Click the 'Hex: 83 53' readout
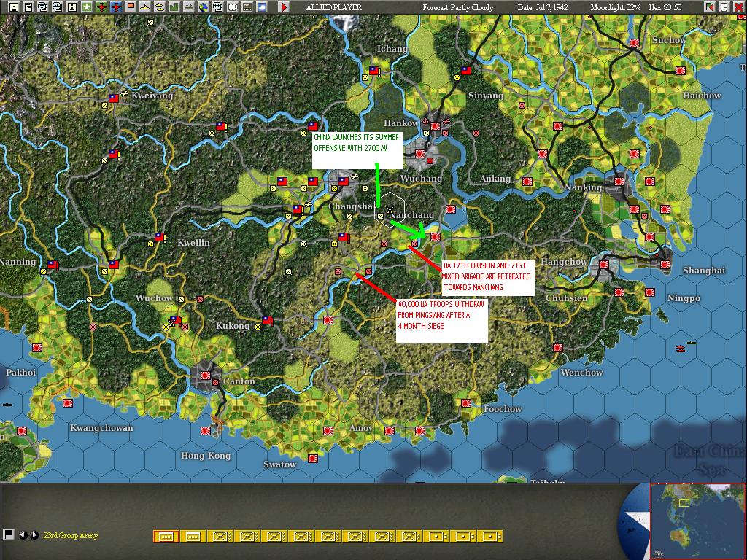This screenshot has height=560, width=747. pos(665,7)
